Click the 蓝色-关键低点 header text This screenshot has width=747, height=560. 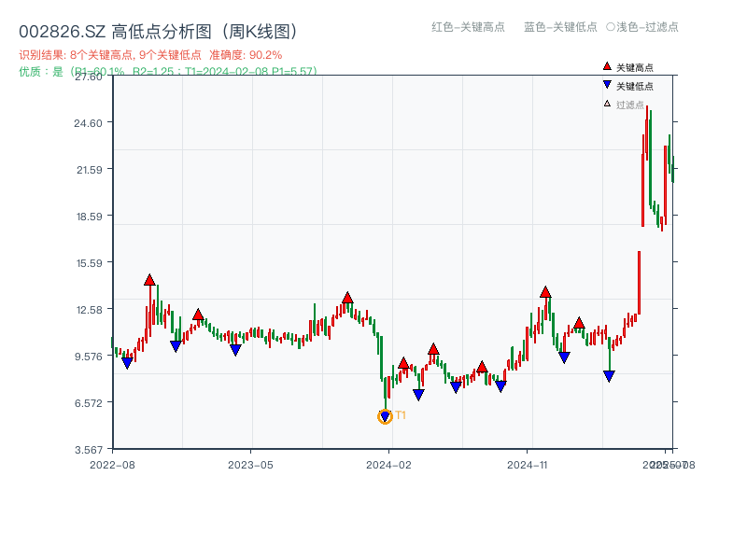(560, 27)
